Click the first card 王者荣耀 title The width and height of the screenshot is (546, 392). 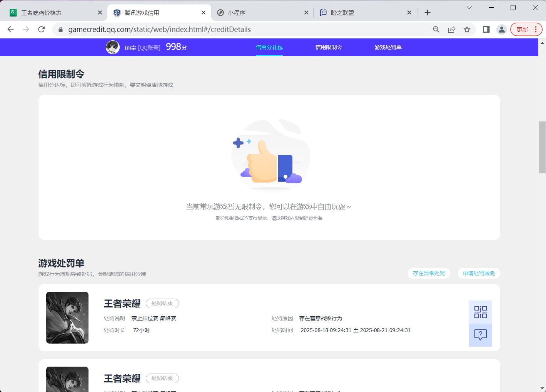coord(122,304)
